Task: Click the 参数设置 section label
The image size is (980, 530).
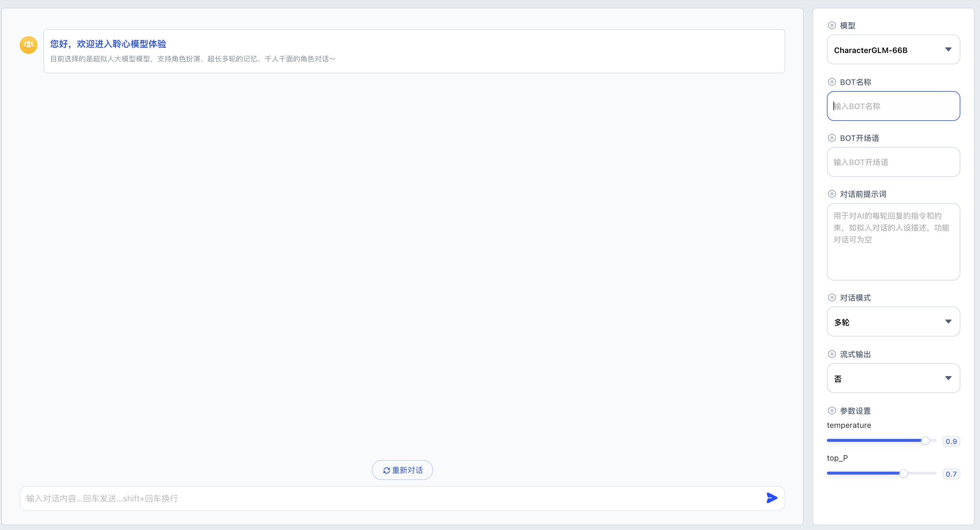Action: [855, 411]
